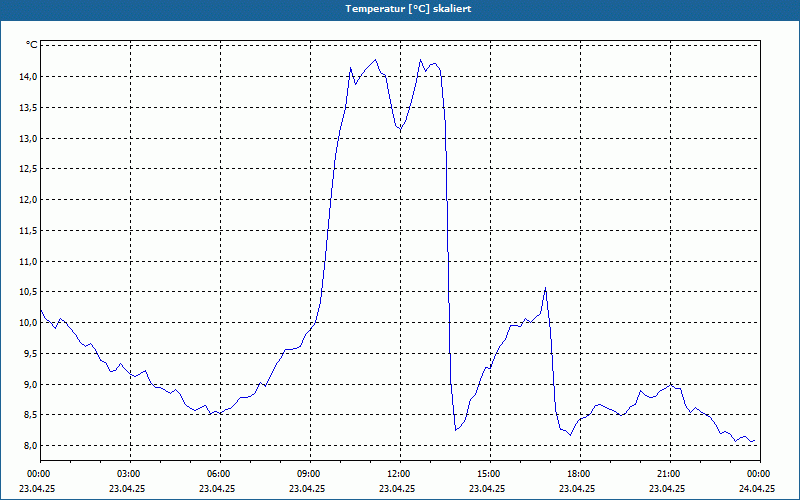This screenshot has width=800, height=500.
Task: Click the y-axis label 8,0
Action: tap(30, 445)
